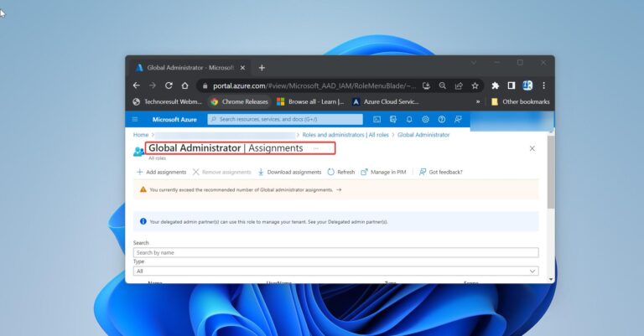
Task: Open Azure help question mark icon
Action: coord(442,119)
